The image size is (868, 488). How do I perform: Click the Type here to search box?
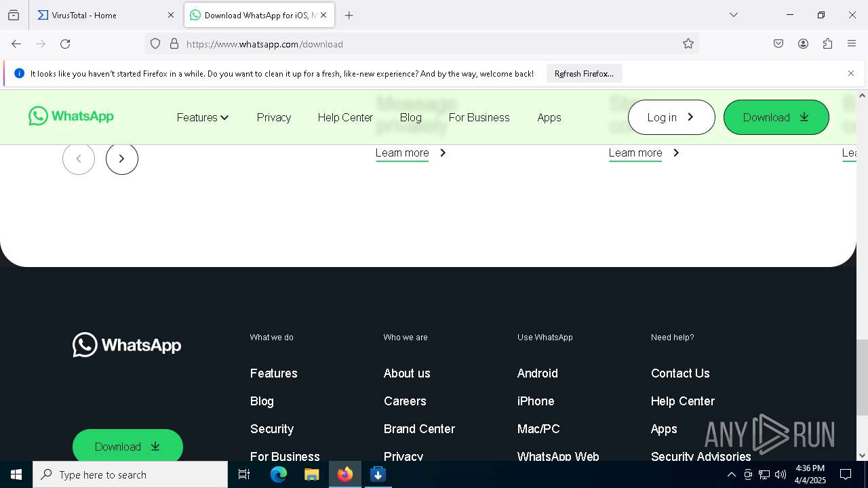pos(130,474)
